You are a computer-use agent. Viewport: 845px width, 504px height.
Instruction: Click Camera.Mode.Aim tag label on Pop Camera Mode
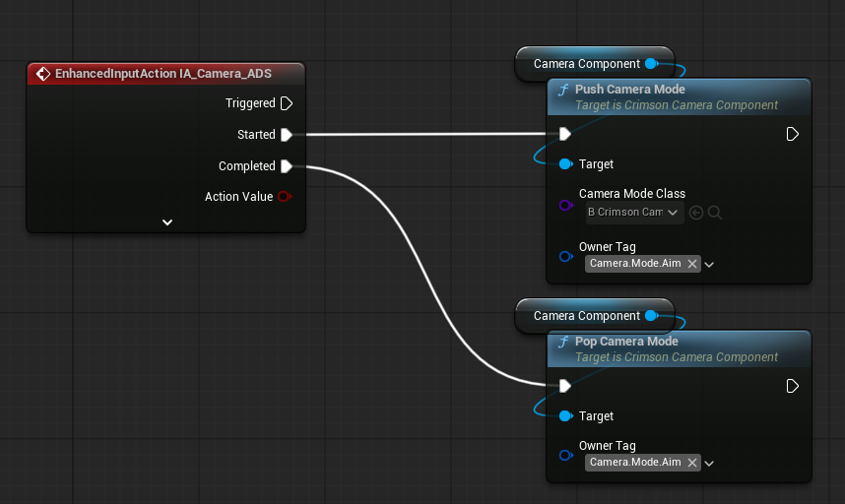635,462
